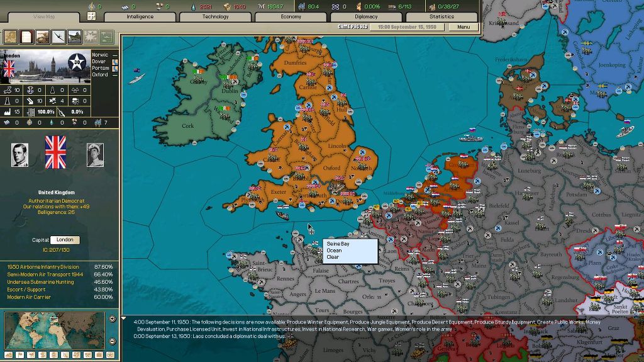This screenshot has height=362, width=644.
Task: Open the air forces plane icon
Action: (58, 37)
